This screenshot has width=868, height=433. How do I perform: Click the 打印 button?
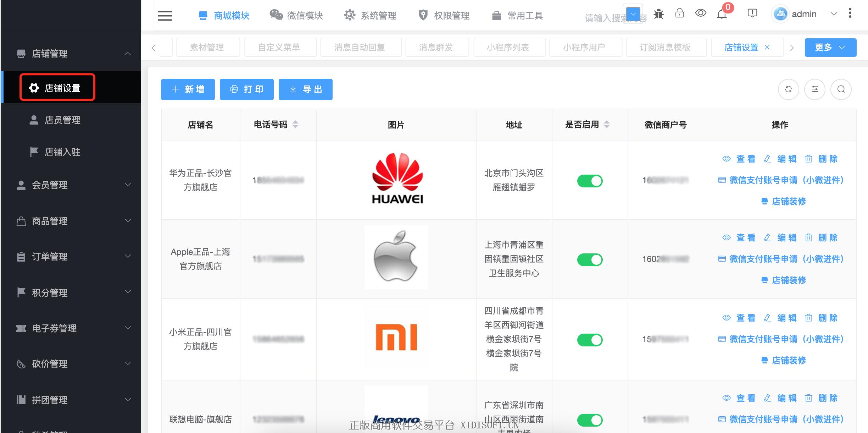point(246,89)
